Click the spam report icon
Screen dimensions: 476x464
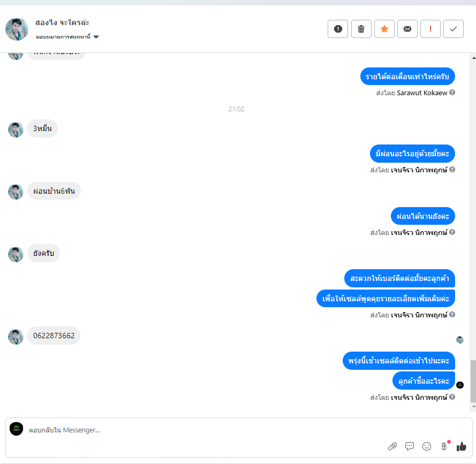pos(337,29)
